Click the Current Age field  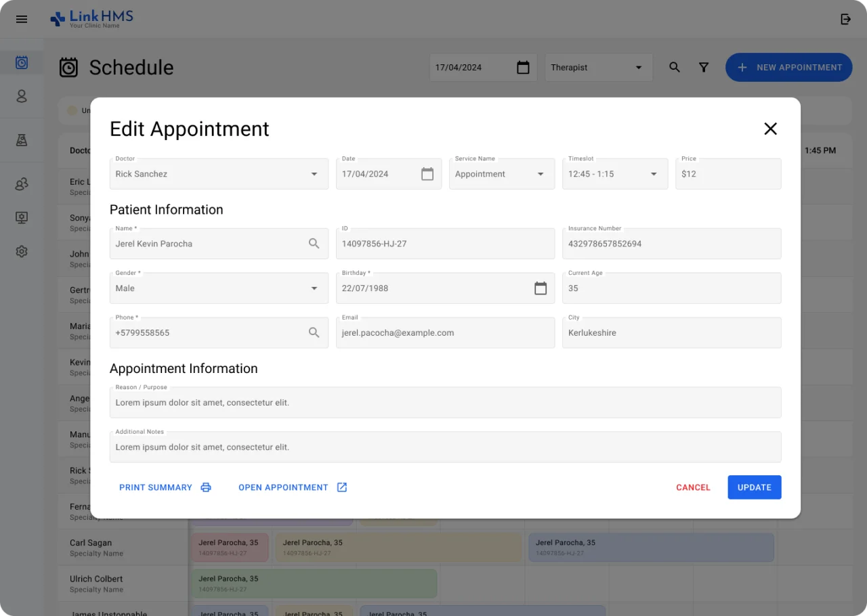[672, 288]
